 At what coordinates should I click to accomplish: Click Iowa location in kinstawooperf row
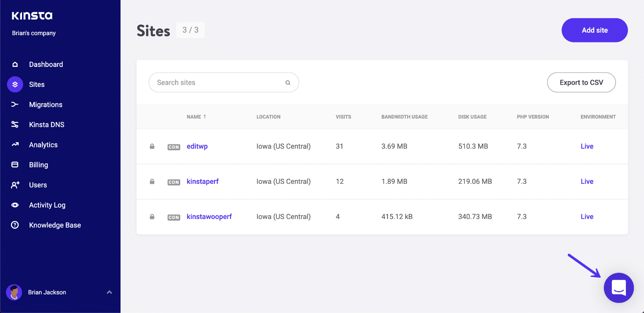pyautogui.click(x=283, y=217)
